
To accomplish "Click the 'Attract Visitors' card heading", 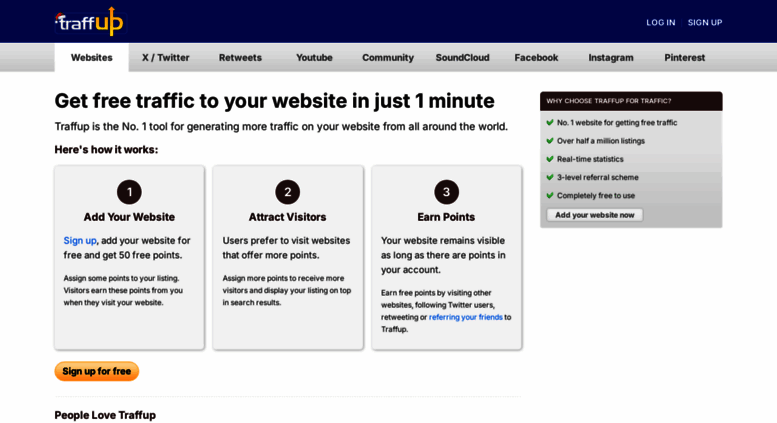I will pos(287,217).
